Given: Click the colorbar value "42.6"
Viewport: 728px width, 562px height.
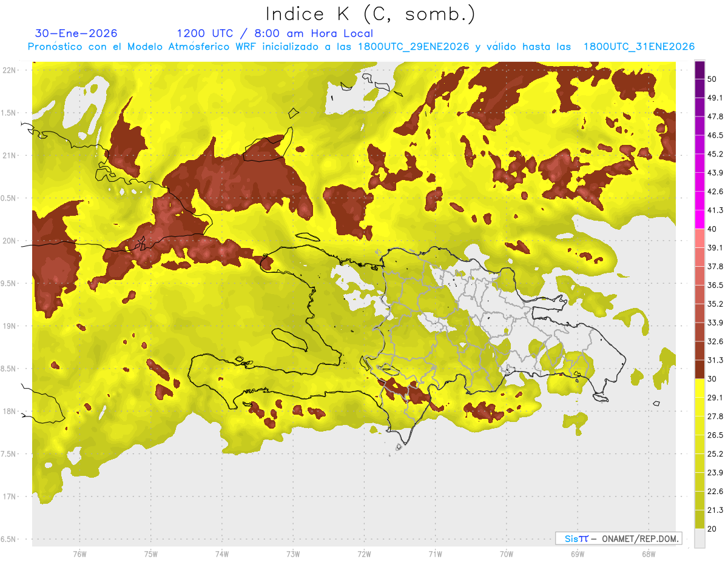Looking at the screenshot, I should (x=715, y=192).
